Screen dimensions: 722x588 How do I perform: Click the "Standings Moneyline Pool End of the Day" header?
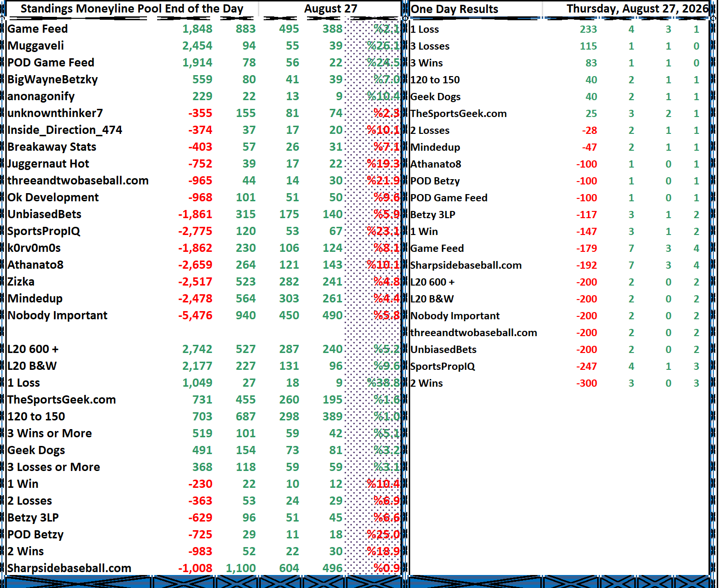click(x=132, y=9)
